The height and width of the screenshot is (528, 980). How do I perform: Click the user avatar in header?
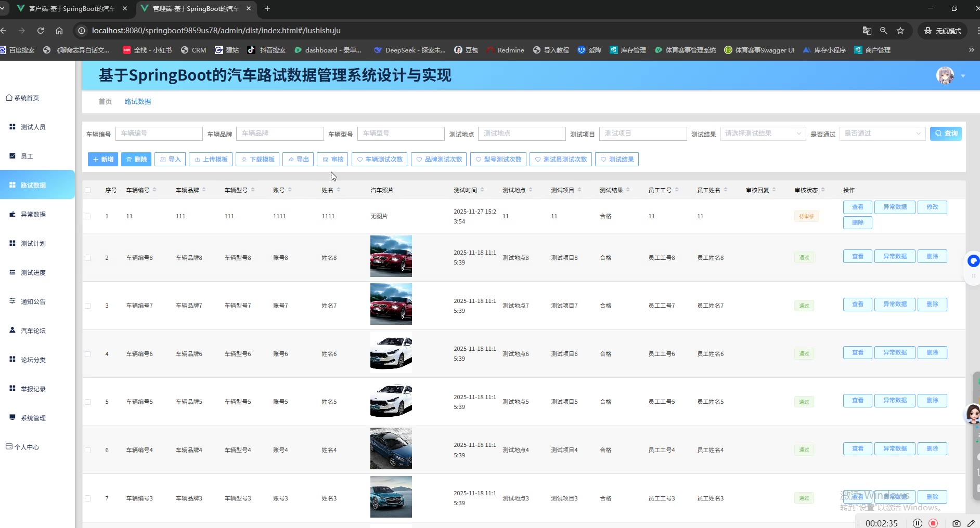945,76
